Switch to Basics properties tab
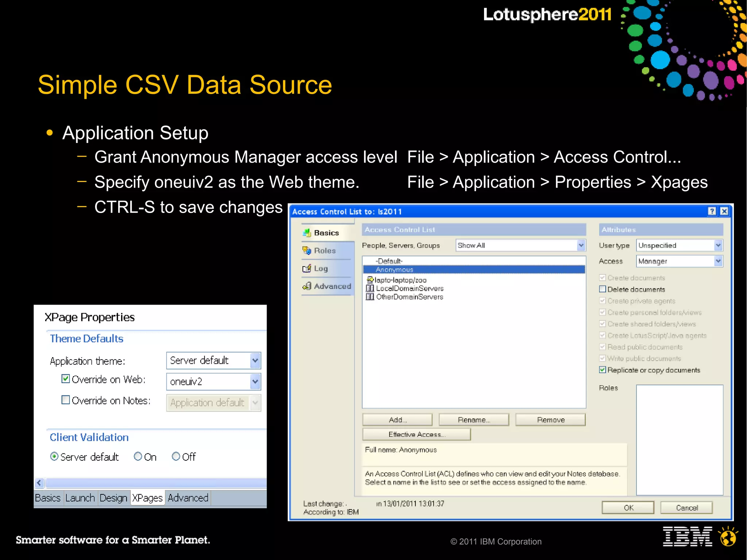The width and height of the screenshot is (747, 560). (x=48, y=498)
